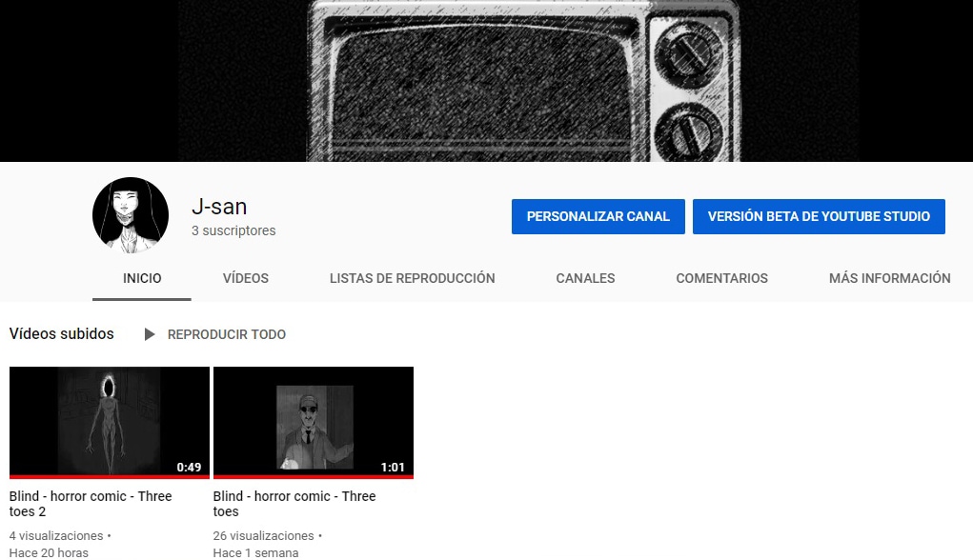973x560 pixels.
Task: Click the 26 visualizaciones text
Action: (263, 536)
